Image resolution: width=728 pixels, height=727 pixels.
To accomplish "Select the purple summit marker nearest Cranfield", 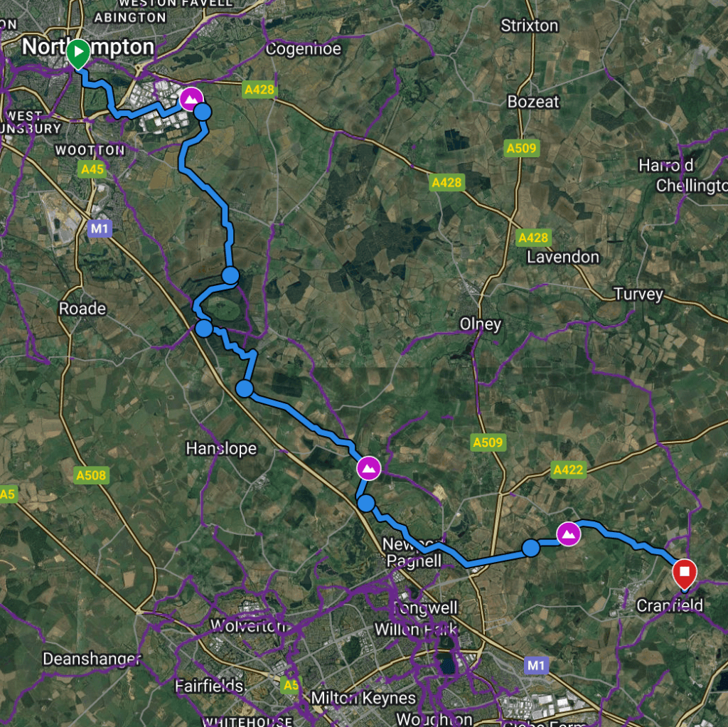I will click(568, 534).
